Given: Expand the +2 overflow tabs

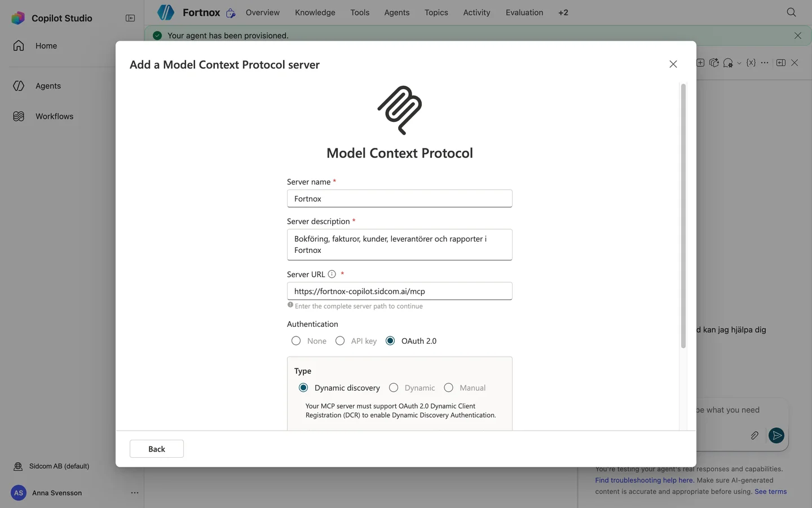Looking at the screenshot, I should (563, 12).
